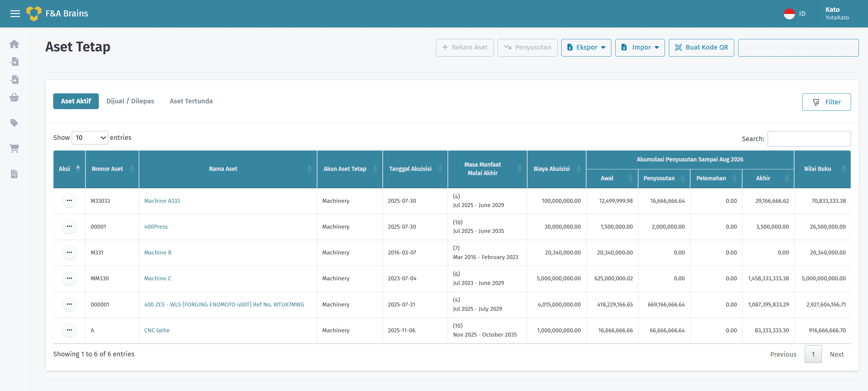This screenshot has width=868, height=391.
Task: Open the document report sidebar icon
Action: pyautogui.click(x=14, y=174)
